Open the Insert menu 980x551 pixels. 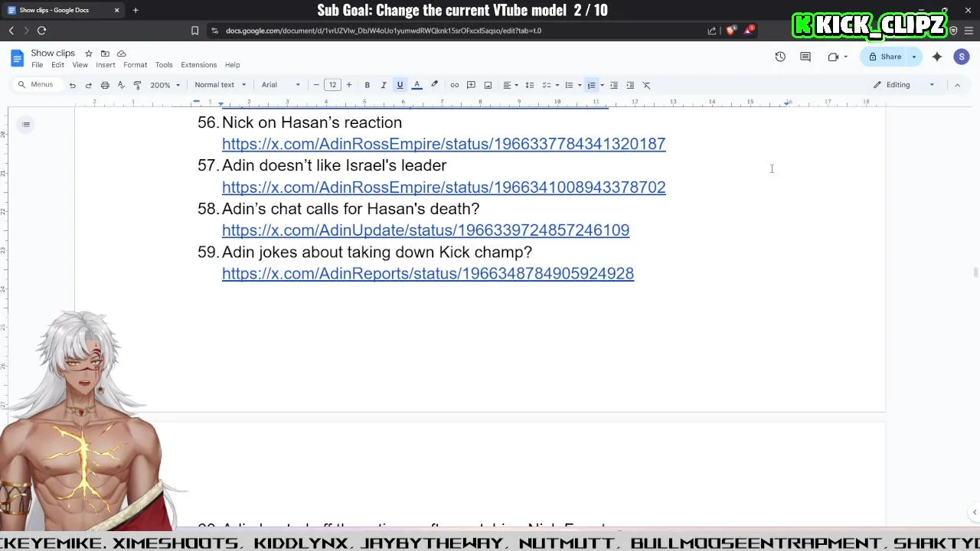(x=106, y=65)
